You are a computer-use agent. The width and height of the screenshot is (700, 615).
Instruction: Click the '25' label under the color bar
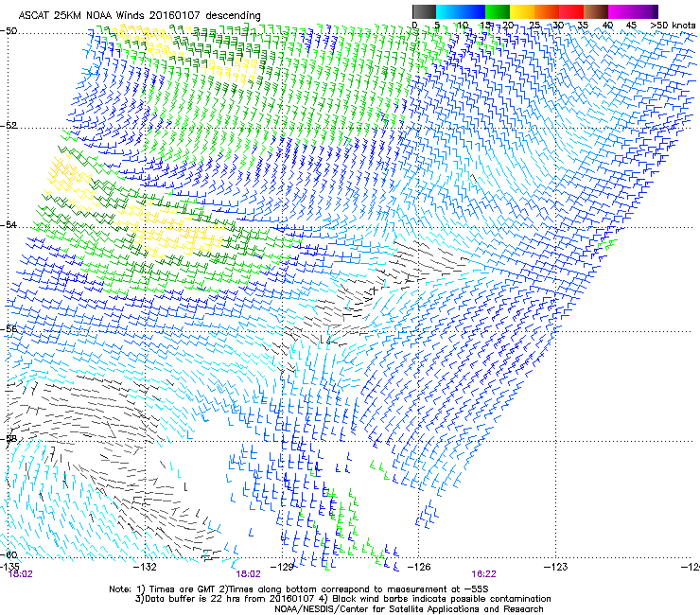(x=534, y=26)
